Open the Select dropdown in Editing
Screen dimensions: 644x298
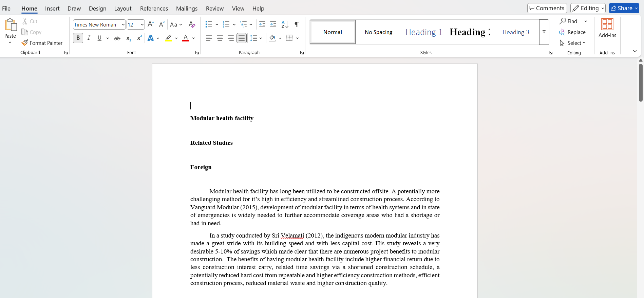(572, 43)
